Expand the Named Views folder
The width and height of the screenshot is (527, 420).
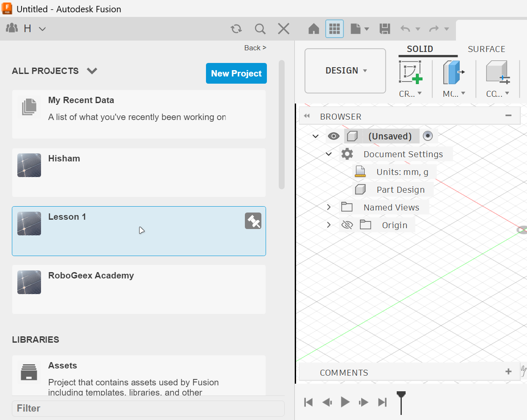coord(329,207)
